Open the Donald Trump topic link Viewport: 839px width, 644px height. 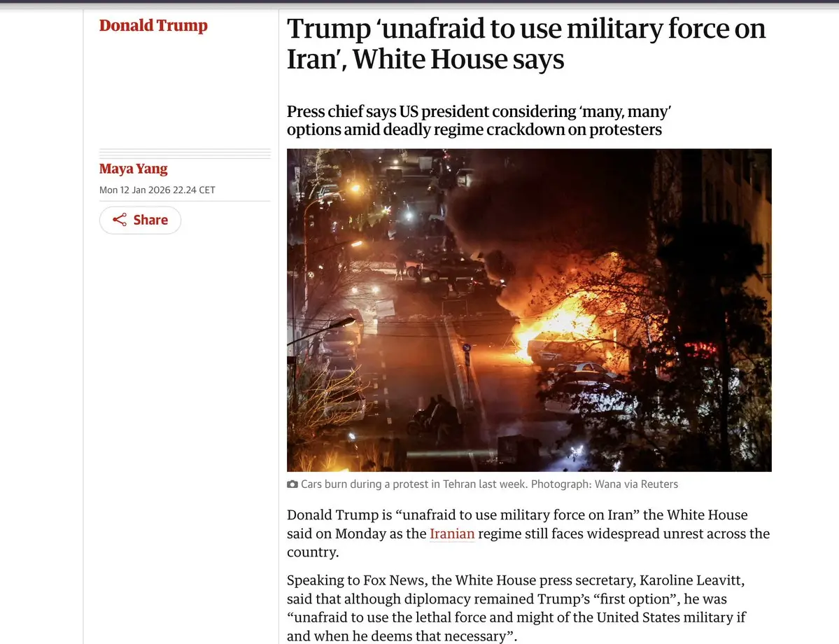tap(153, 25)
